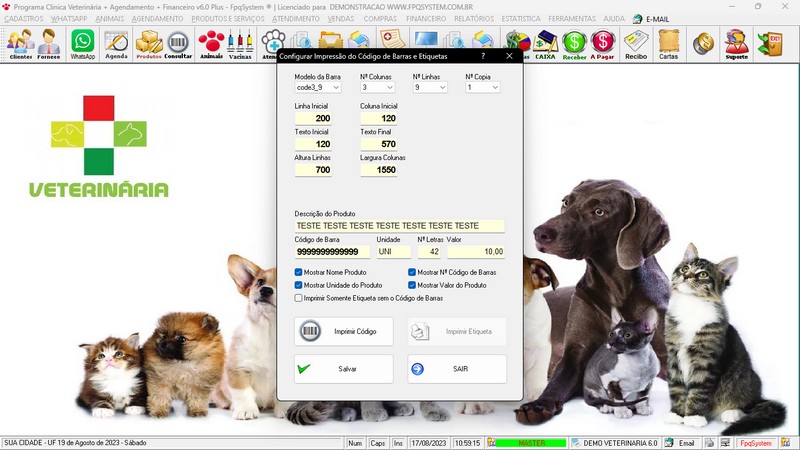Click the Exit door icon
Screen dimensions: 800x450
tap(769, 44)
